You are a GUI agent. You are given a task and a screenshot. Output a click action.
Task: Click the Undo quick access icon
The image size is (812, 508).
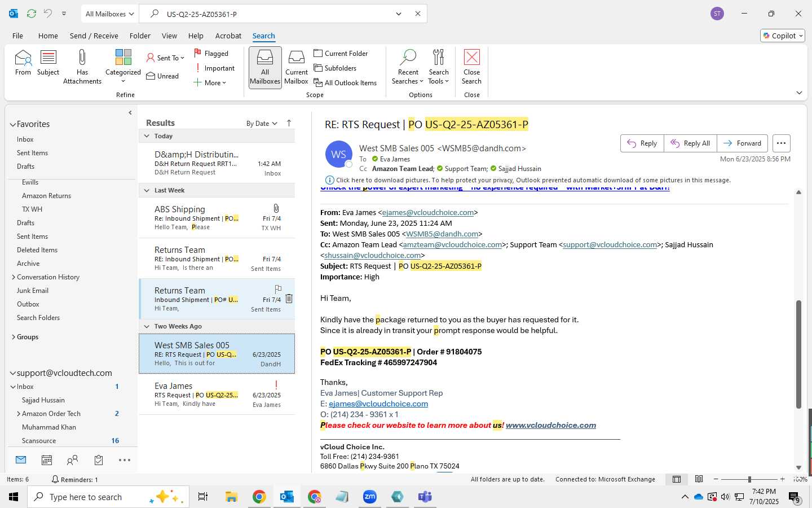(x=48, y=14)
